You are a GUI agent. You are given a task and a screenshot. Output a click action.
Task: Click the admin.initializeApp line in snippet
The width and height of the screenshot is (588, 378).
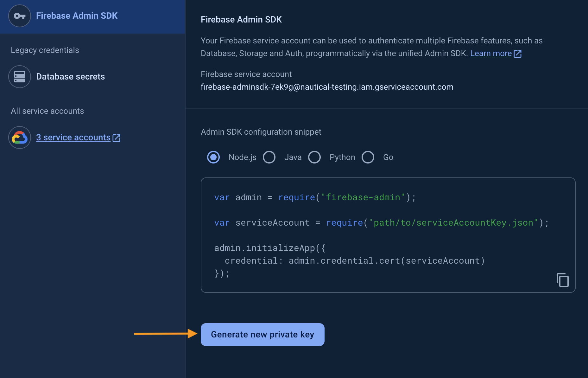[269, 248]
